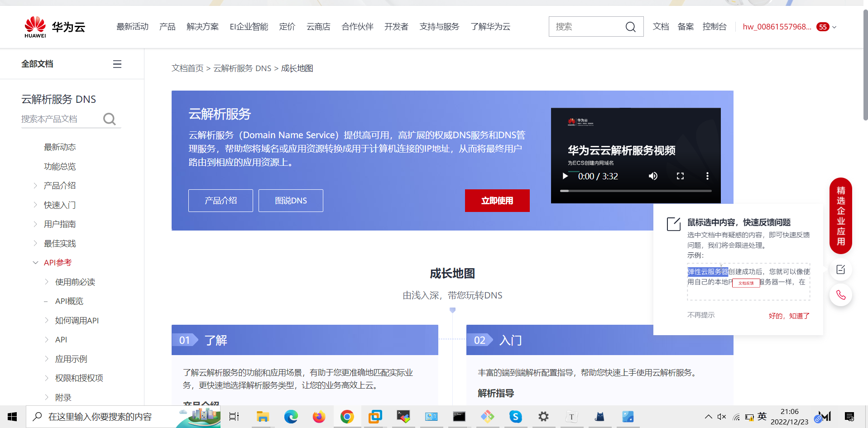Screen dimensions: 868x428
Task: Open 定价 in top navigation
Action: [287, 27]
